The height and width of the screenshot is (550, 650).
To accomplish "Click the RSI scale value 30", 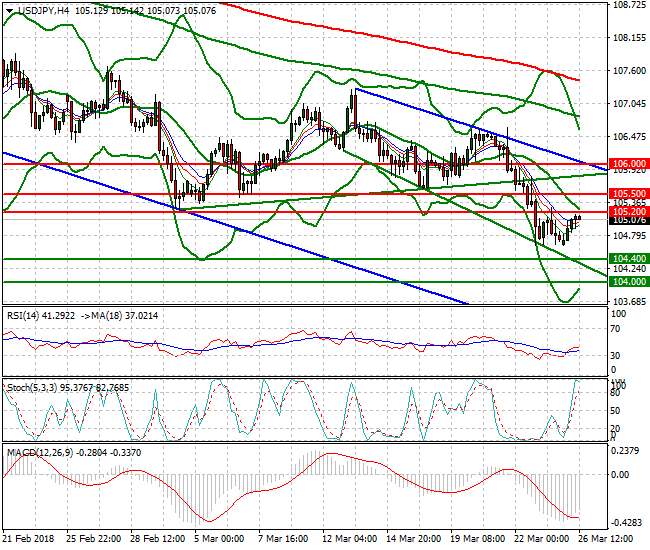I will 616,356.
